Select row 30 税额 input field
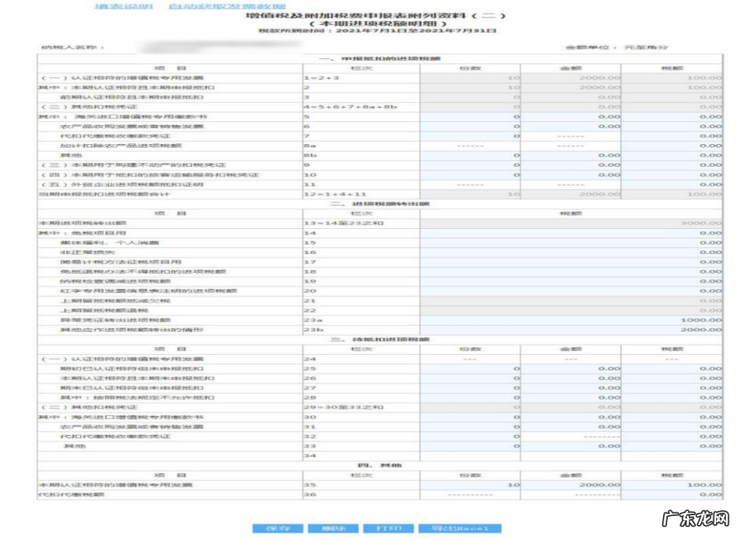Image resolution: width=756 pixels, height=539 pixels. tap(671, 416)
